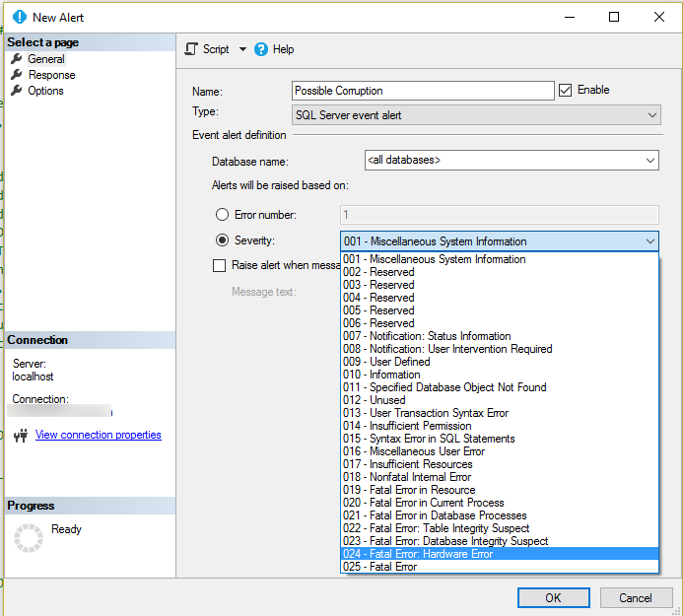Choose 020 - Fatal Error in Current Process

coord(499,503)
